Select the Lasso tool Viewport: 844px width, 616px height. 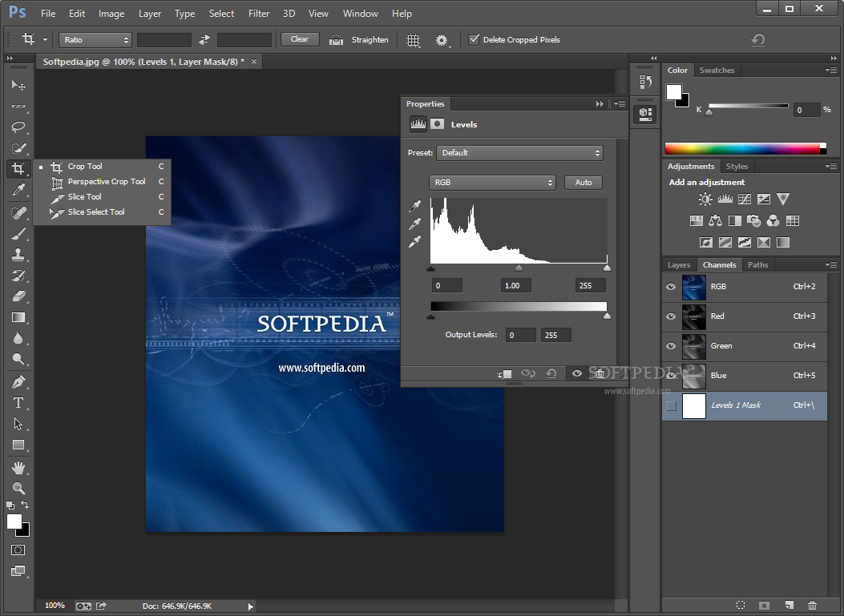[x=18, y=127]
